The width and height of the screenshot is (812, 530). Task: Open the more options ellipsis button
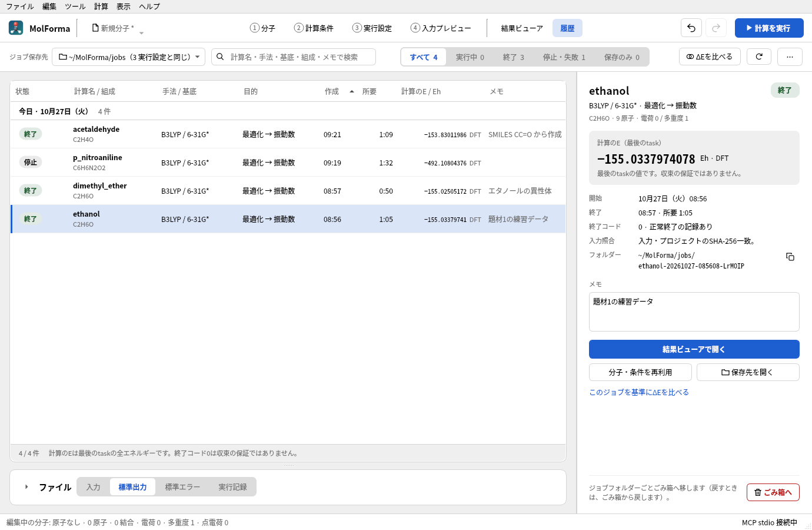click(x=790, y=57)
